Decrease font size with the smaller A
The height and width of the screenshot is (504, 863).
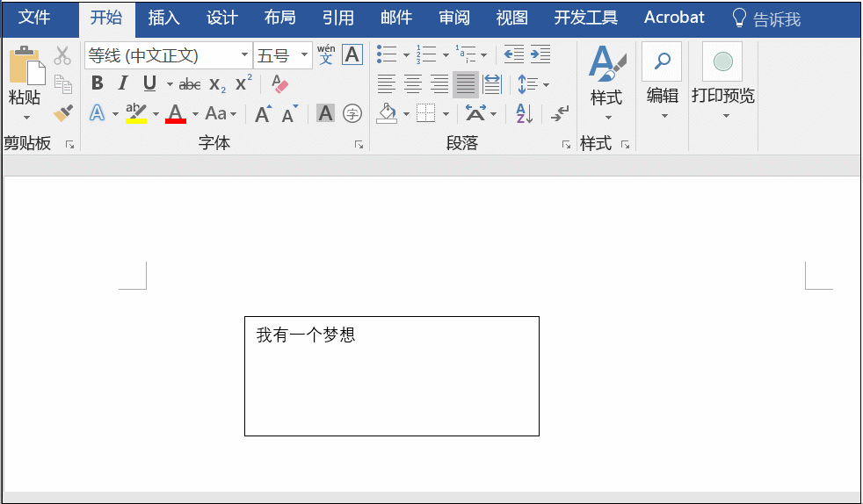tap(289, 113)
